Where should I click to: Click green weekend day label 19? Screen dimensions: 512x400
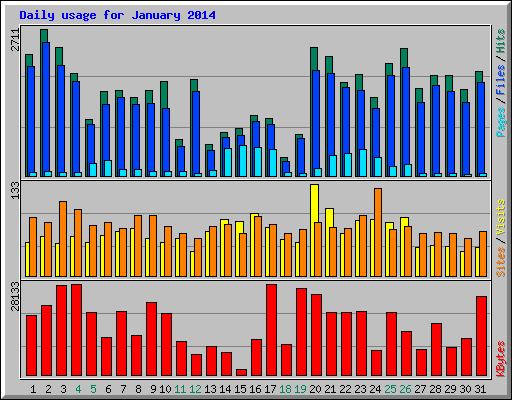[300, 389]
